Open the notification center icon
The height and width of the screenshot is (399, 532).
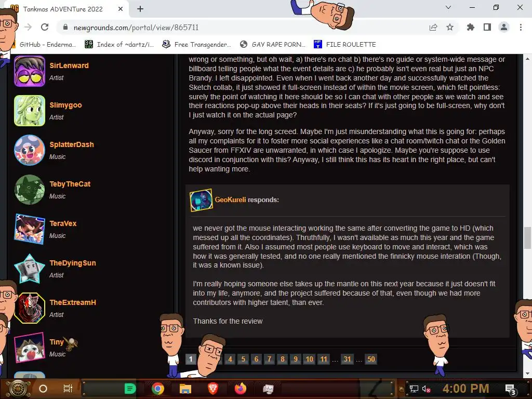pos(510,390)
